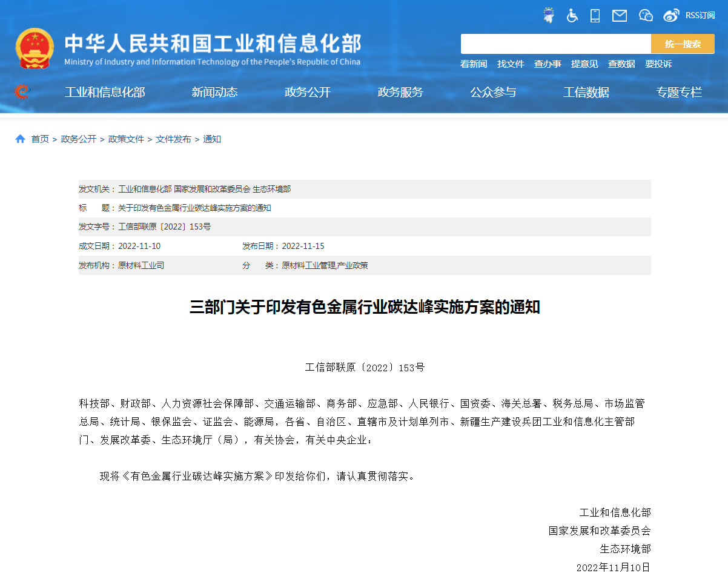Click the 标题 row value text
The height and width of the screenshot is (576, 728).
(194, 208)
